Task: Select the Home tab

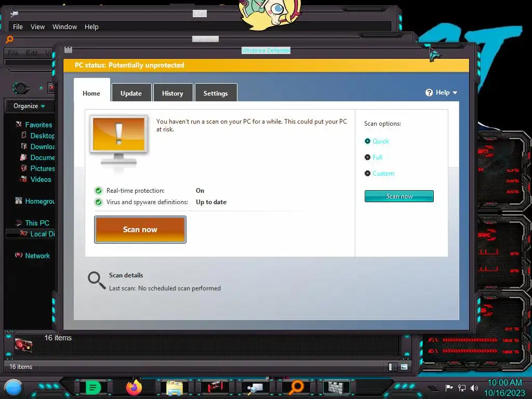Action: click(x=91, y=92)
